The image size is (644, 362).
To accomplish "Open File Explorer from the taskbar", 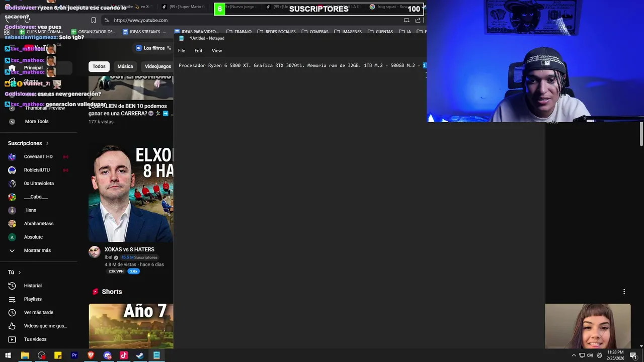I will (x=25, y=355).
